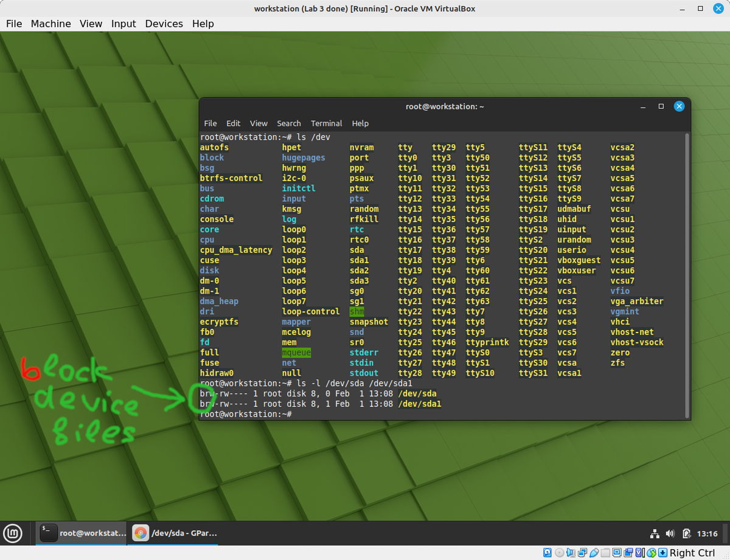
Task: Click the green mouse integration status icon
Action: pyautogui.click(x=652, y=553)
